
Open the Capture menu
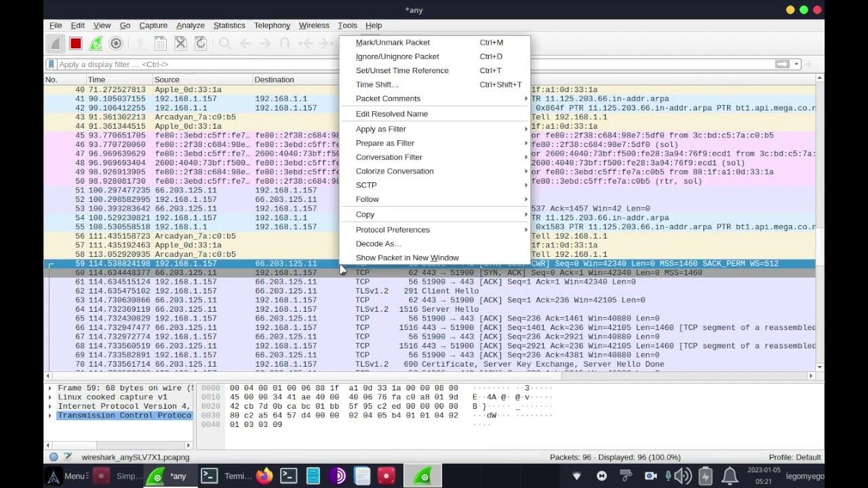(153, 25)
